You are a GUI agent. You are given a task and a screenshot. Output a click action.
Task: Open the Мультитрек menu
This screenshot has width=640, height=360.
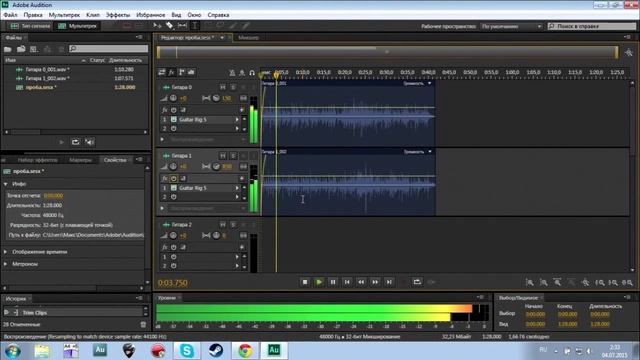pyautogui.click(x=64, y=15)
